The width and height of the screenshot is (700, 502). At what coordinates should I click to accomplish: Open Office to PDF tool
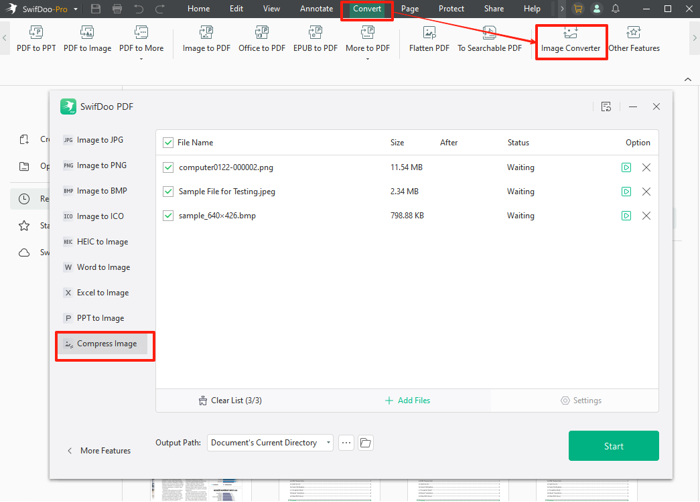point(262,39)
